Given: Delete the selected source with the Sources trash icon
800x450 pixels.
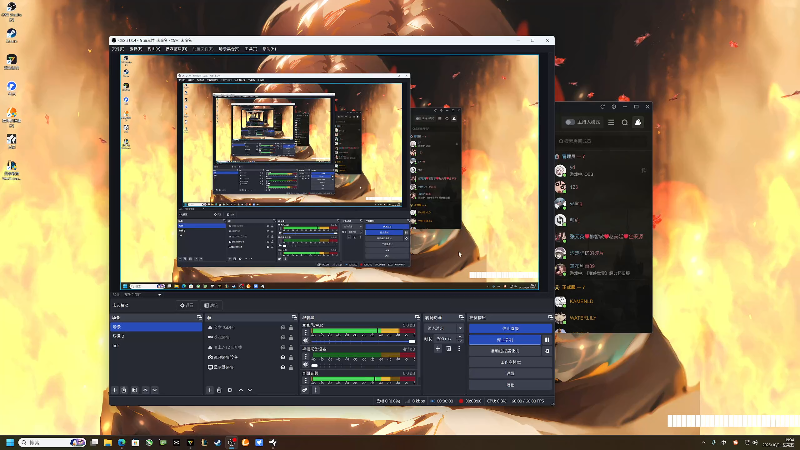Looking at the screenshot, I should click(x=219, y=390).
